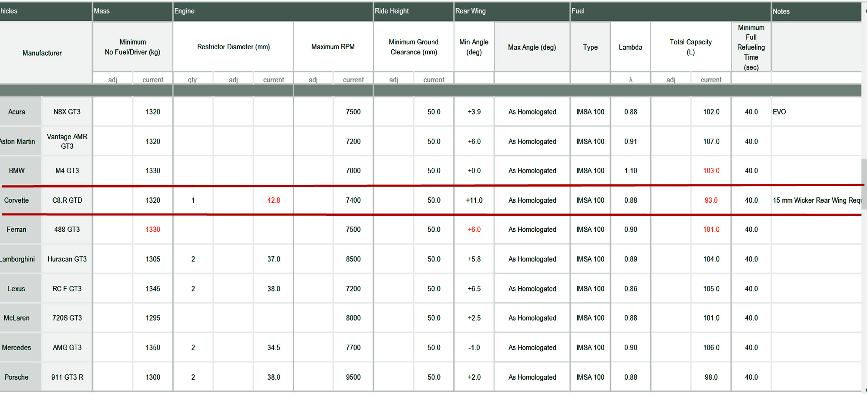Click the Lamborghini RPM value 8500

click(x=353, y=259)
